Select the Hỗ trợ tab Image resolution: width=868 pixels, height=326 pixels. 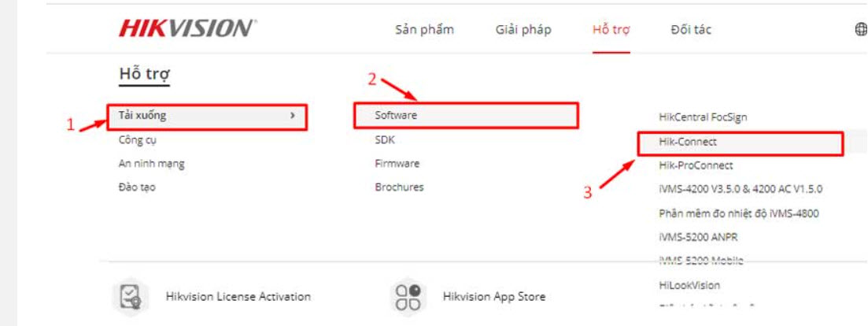coord(611,30)
